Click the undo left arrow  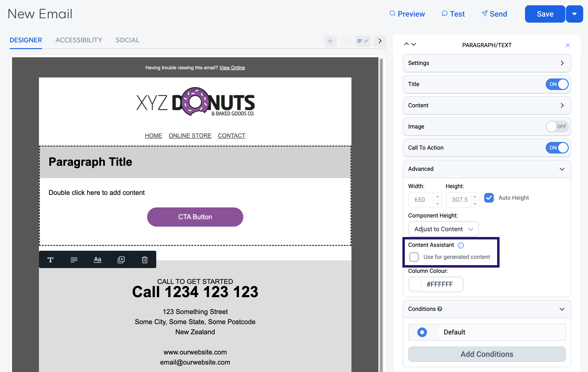[x=331, y=41]
